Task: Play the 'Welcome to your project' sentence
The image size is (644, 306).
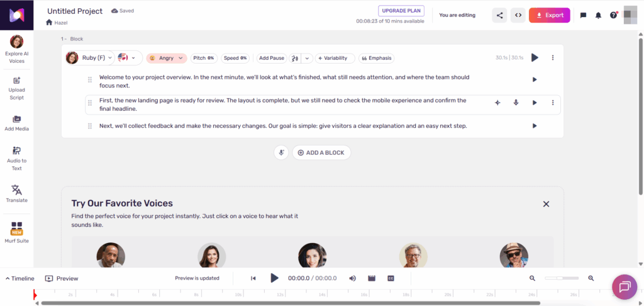Action: coord(535,79)
